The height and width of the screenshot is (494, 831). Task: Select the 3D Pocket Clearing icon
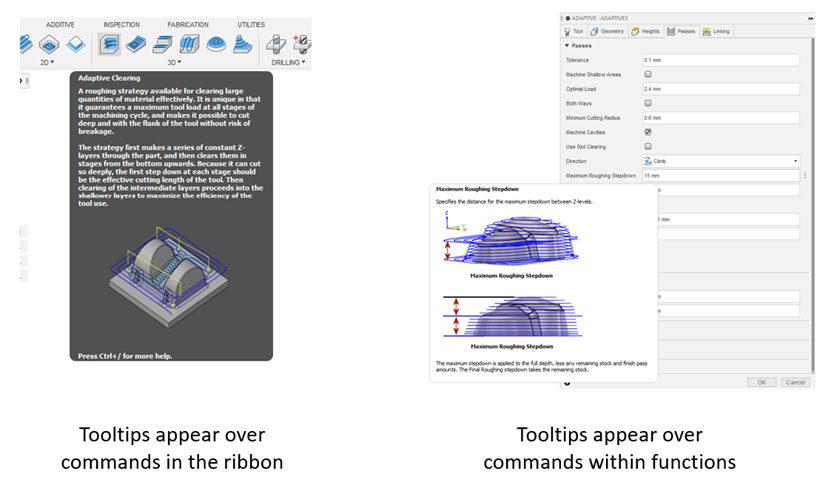[136, 44]
